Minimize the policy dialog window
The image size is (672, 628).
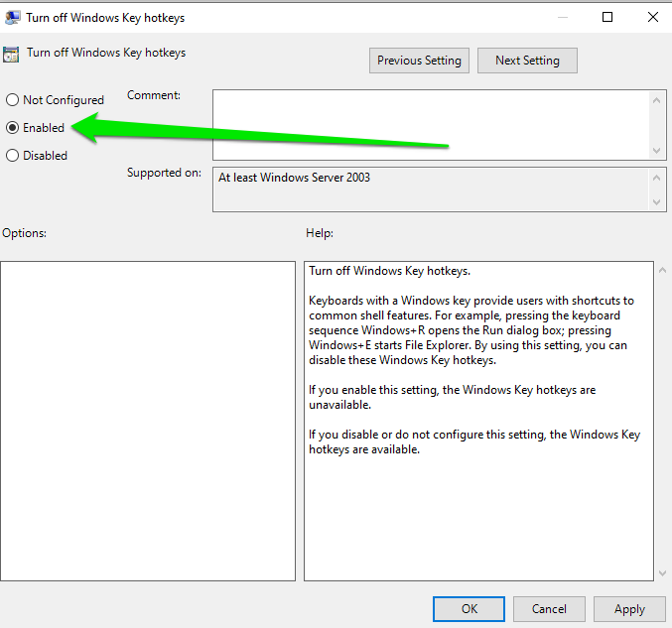563,17
